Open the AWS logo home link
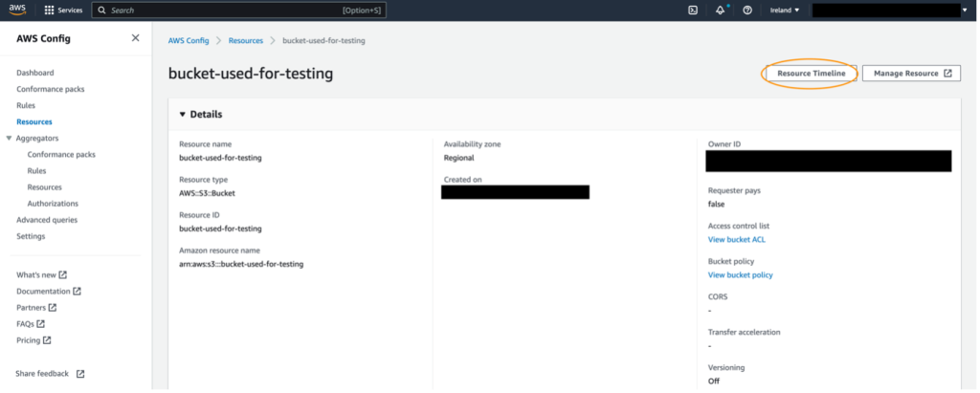The height and width of the screenshot is (393, 980). 17,10
